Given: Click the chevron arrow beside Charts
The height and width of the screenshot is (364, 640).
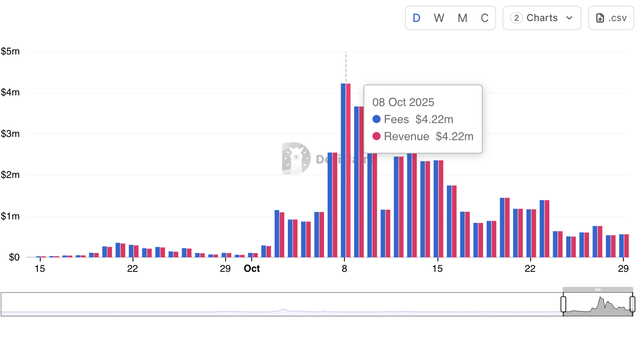Looking at the screenshot, I should click(569, 18).
